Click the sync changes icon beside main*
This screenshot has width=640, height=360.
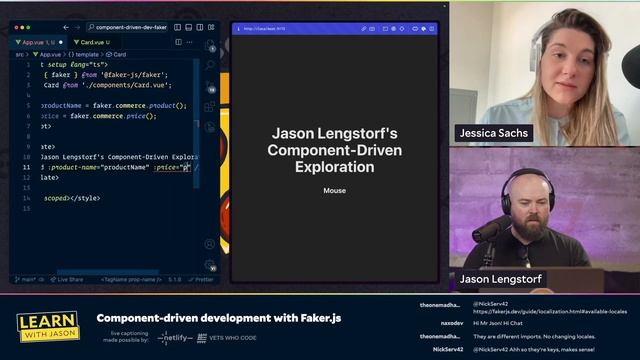[41, 280]
